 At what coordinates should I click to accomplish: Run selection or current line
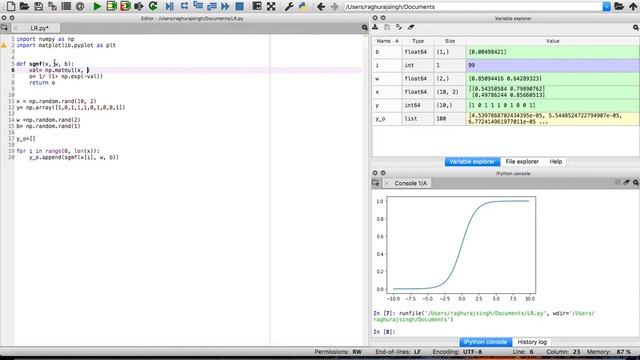(x=139, y=6)
